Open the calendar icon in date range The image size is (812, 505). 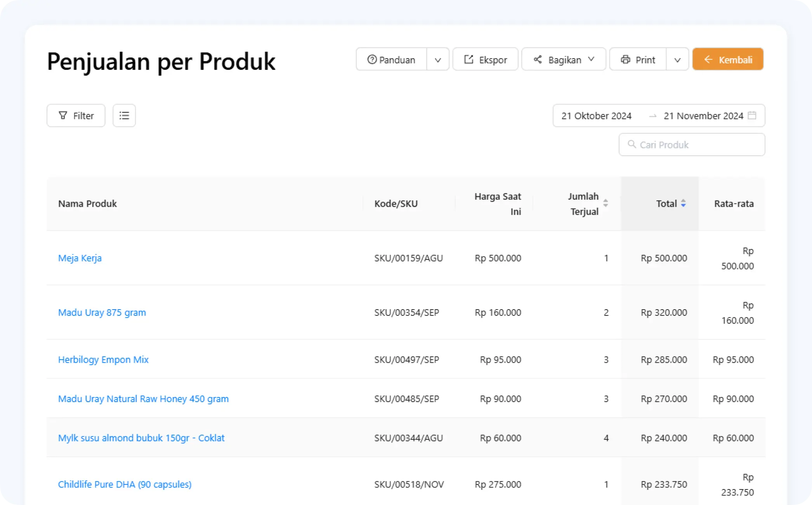click(x=752, y=115)
